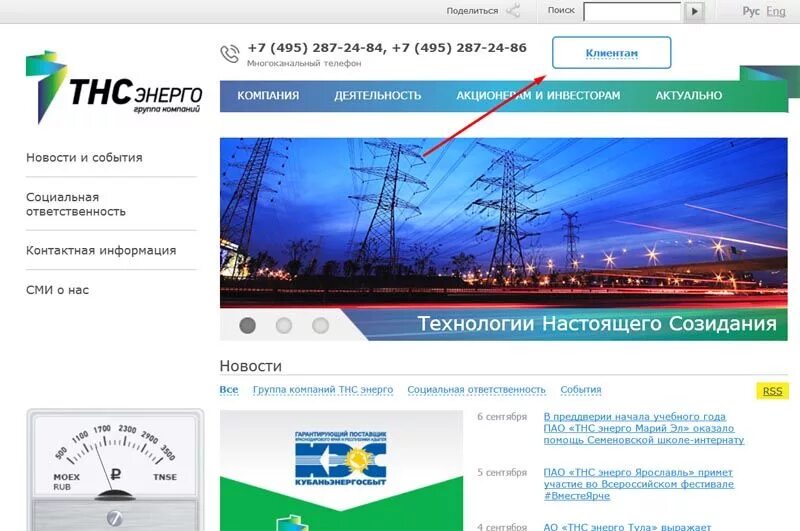This screenshot has height=531, width=800.
Task: Click the search submit arrow button
Action: 694,11
